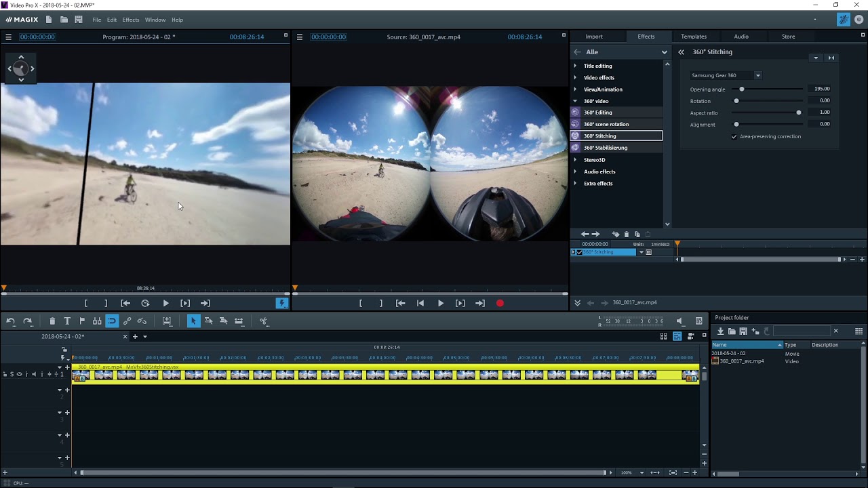
Task: Import file into Project folder via download icon
Action: click(x=720, y=331)
